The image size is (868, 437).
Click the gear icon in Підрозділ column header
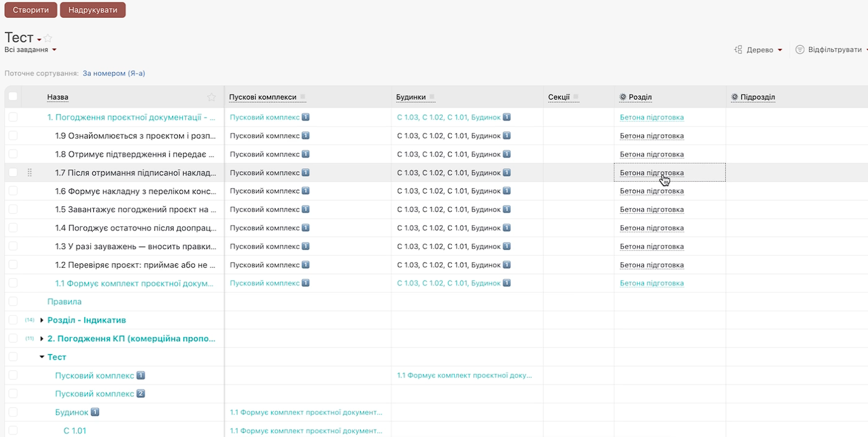(735, 97)
